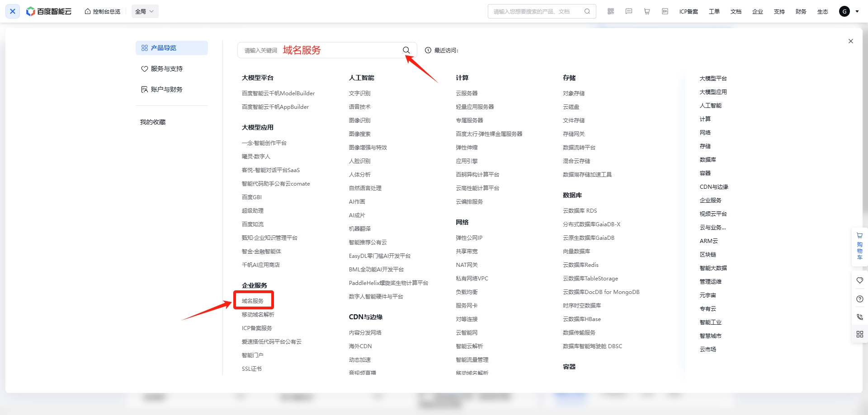Screen dimensions: 868x415
Task: Click the search magnifier in the keyword field
Action: point(406,50)
